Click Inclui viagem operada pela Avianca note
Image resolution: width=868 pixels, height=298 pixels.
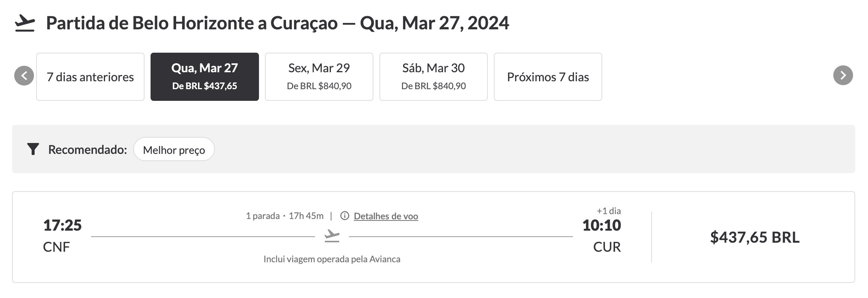pos(332,259)
